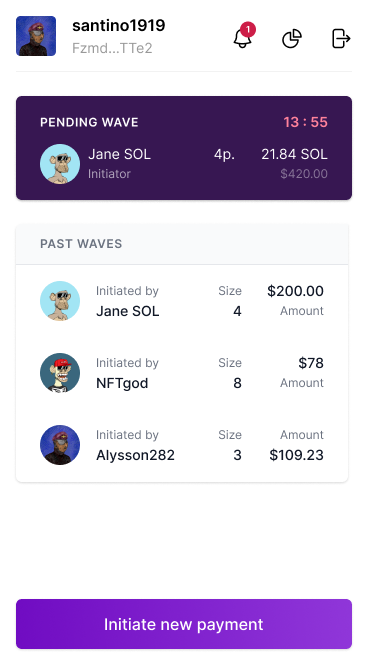Open the Pending Wave card
The height and width of the screenshot is (665, 368).
(184, 148)
